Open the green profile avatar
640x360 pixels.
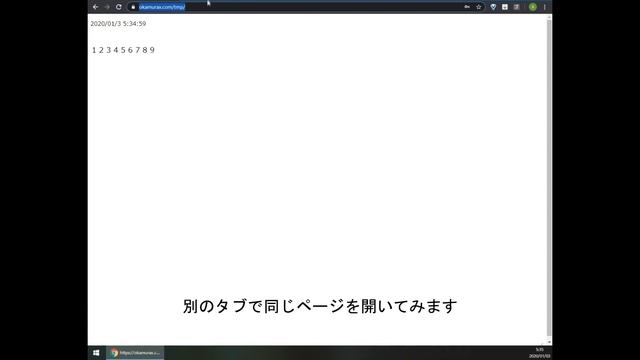[x=533, y=7]
